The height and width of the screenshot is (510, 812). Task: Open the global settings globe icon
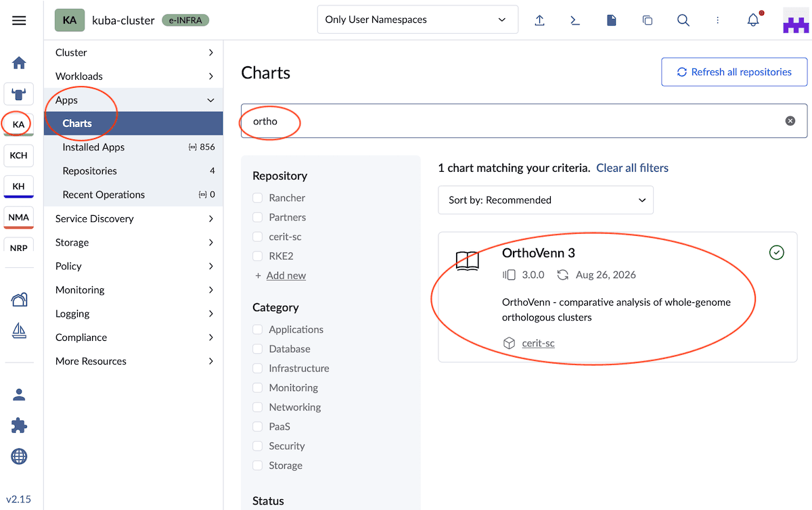coord(19,457)
